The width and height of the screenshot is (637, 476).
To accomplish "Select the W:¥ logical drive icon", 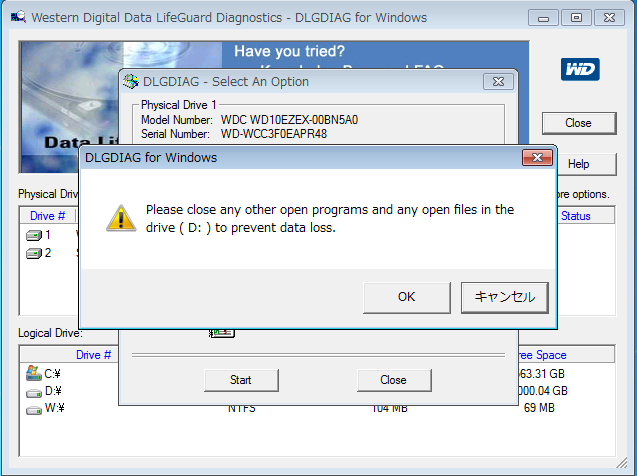I will click(x=34, y=410).
